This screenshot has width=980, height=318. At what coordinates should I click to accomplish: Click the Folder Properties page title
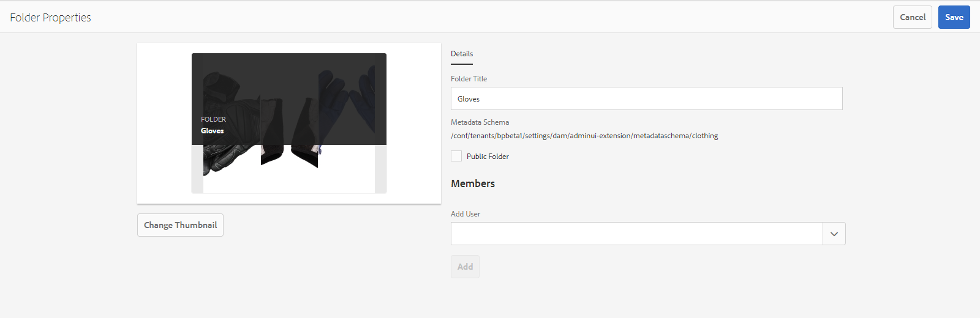(x=50, y=18)
